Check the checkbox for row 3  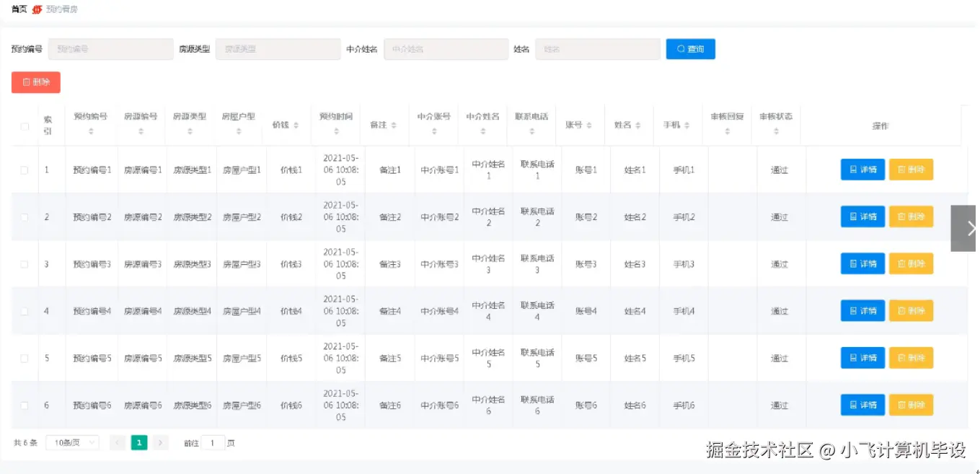(25, 264)
